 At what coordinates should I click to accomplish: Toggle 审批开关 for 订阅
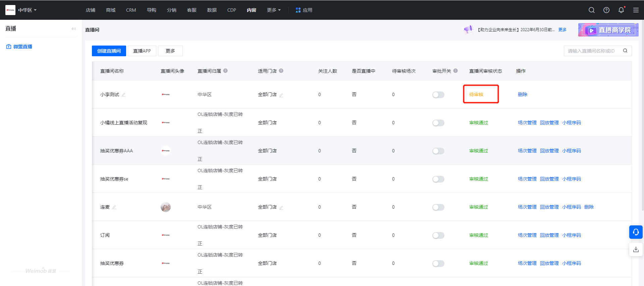pos(438,235)
